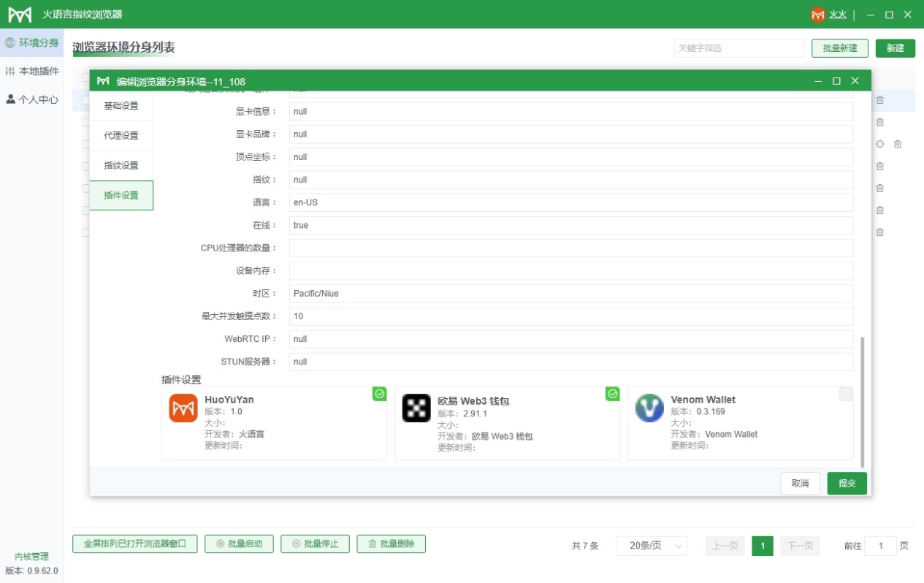Click the 关键字筛选 keyword filter field
This screenshot has width=924, height=583.
[738, 47]
